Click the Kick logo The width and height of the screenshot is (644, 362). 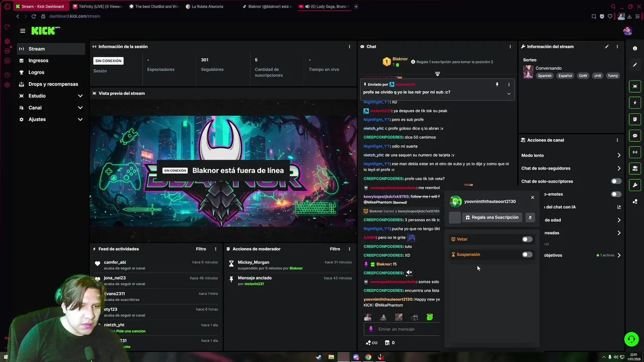tap(45, 31)
